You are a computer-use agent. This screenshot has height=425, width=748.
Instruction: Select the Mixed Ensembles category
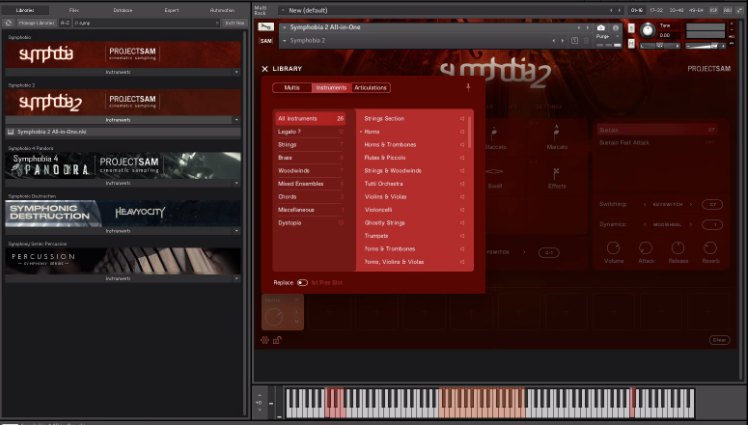310,184
